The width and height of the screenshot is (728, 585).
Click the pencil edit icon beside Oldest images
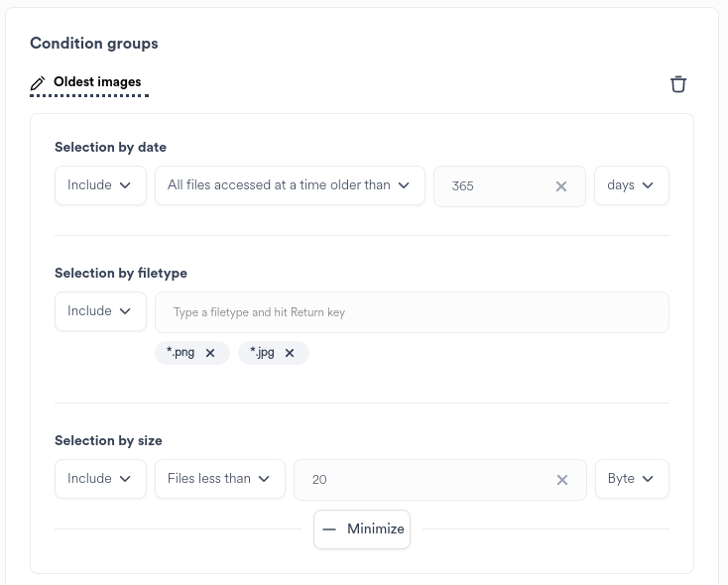pyautogui.click(x=39, y=83)
